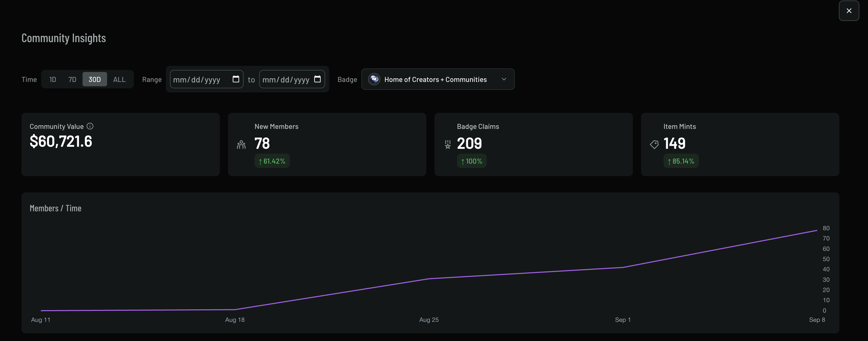Click the Sep 8 axis label
This screenshot has width=868, height=341.
817,320
